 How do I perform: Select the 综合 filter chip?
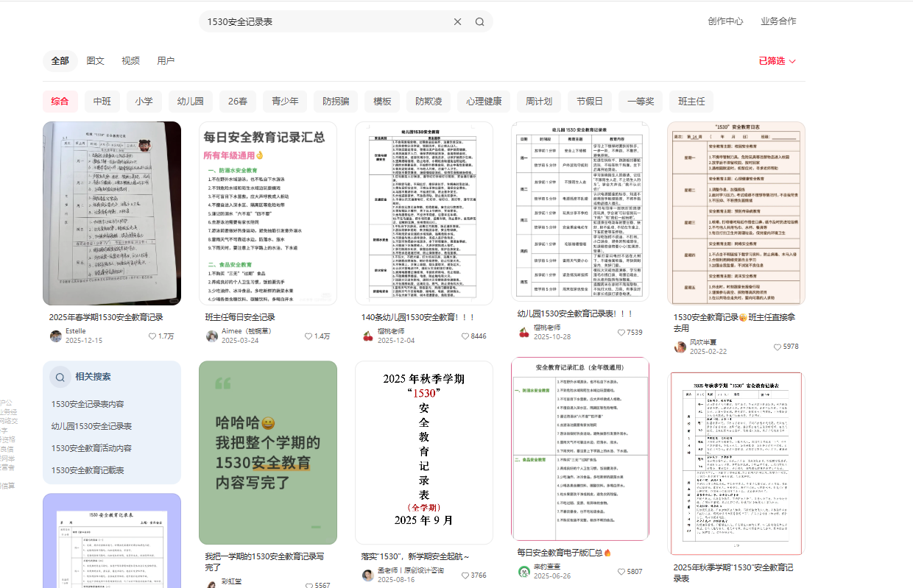[60, 102]
